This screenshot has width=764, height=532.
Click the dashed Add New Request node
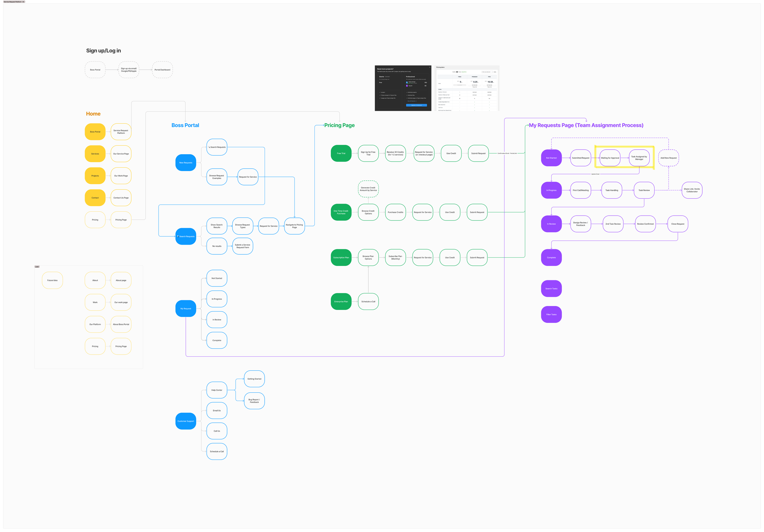pyautogui.click(x=669, y=158)
